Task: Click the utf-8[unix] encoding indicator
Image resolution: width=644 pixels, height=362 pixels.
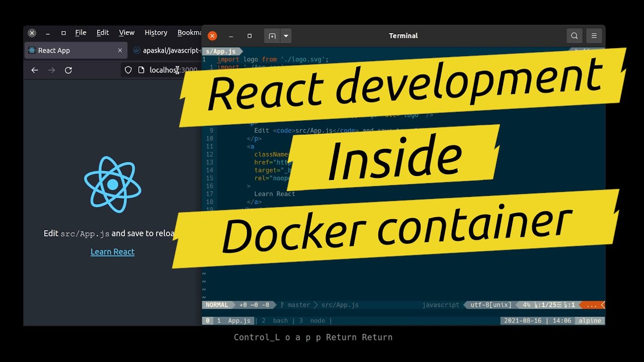Action: pos(491,305)
